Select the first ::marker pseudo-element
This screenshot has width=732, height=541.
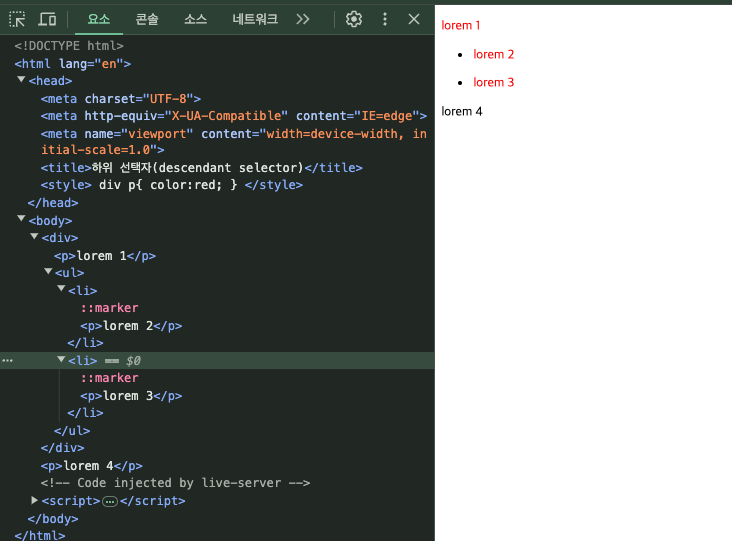click(109, 308)
